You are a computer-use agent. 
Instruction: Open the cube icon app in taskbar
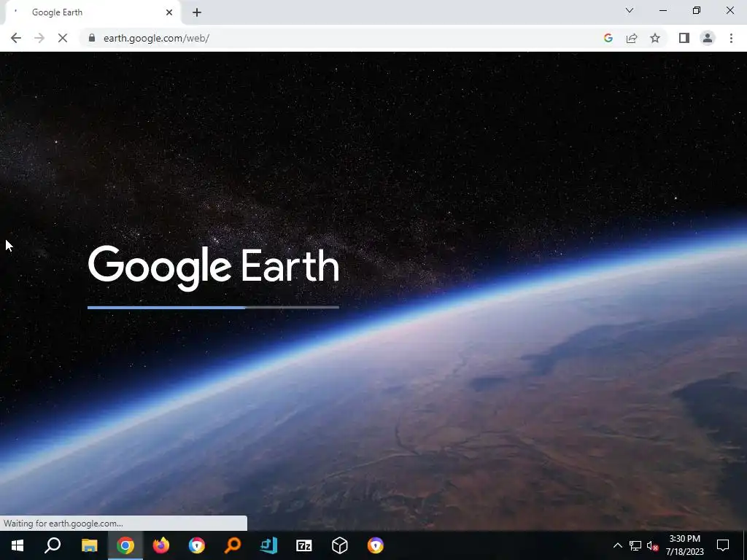(x=340, y=545)
